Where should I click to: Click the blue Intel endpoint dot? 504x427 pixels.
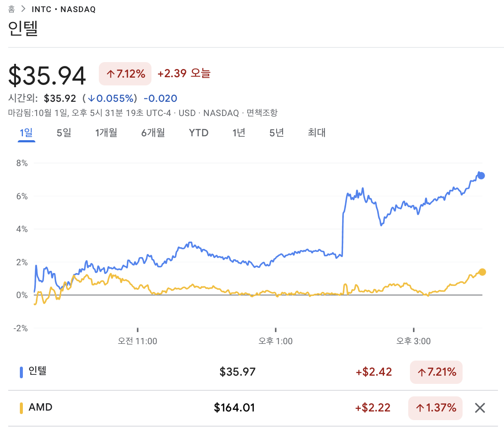coord(481,176)
